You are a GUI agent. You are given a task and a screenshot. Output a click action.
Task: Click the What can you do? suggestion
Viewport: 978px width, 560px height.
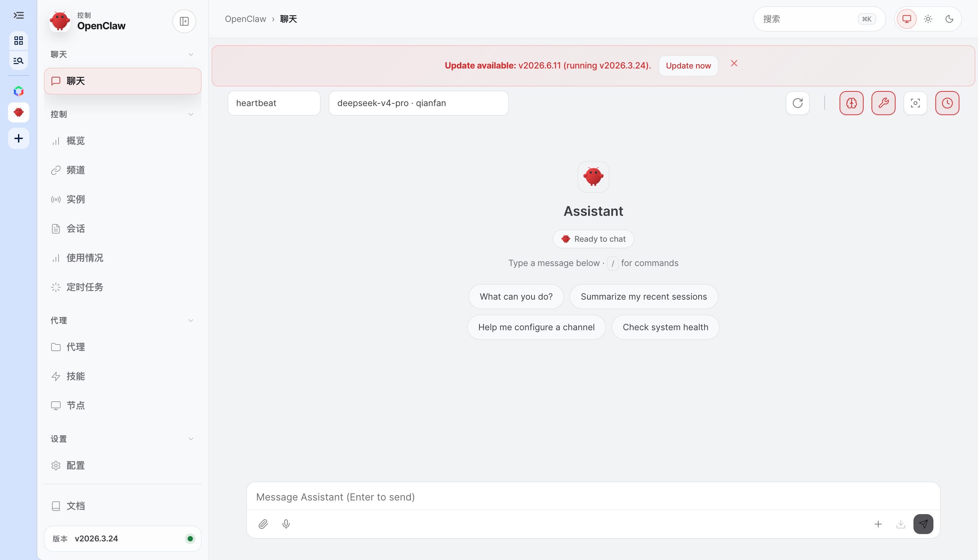click(516, 297)
